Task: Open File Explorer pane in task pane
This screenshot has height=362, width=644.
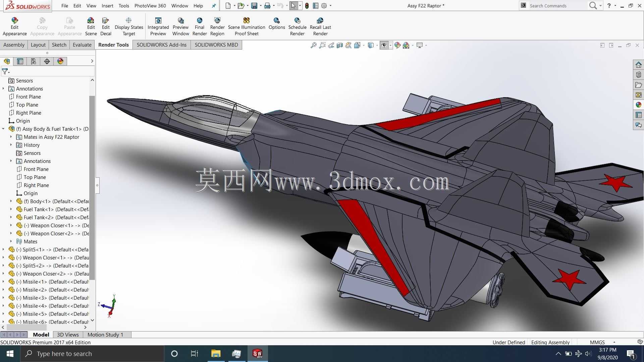Action: pyautogui.click(x=639, y=85)
